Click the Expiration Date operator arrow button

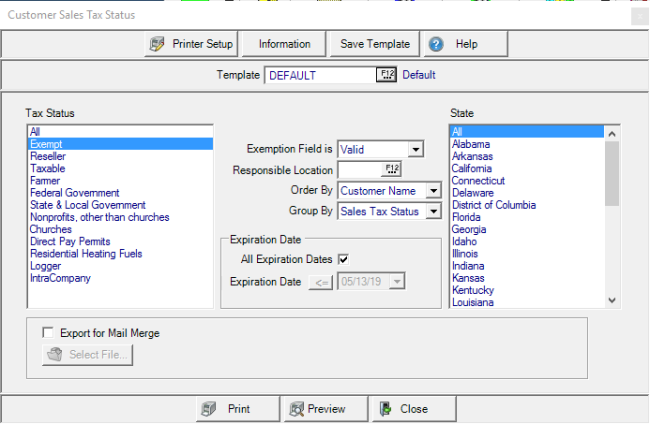pos(320,282)
